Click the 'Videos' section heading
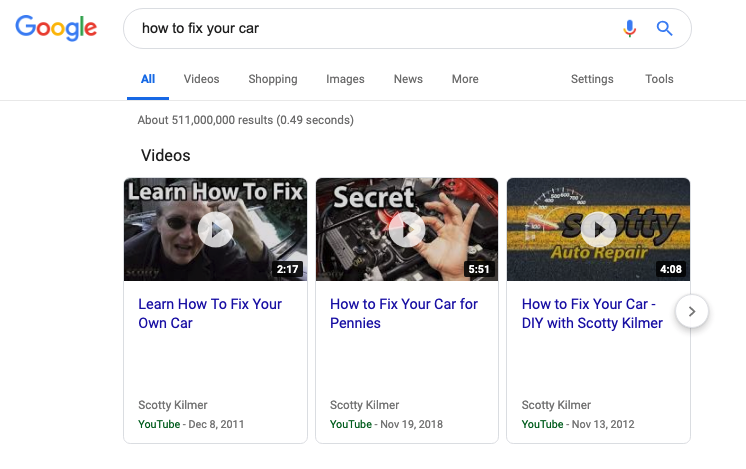The width and height of the screenshot is (746, 469). click(x=166, y=156)
